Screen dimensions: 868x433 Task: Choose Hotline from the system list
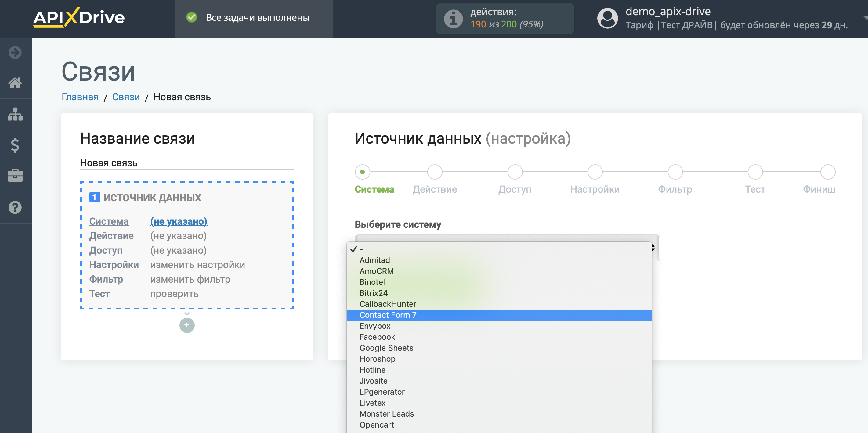click(x=499, y=370)
